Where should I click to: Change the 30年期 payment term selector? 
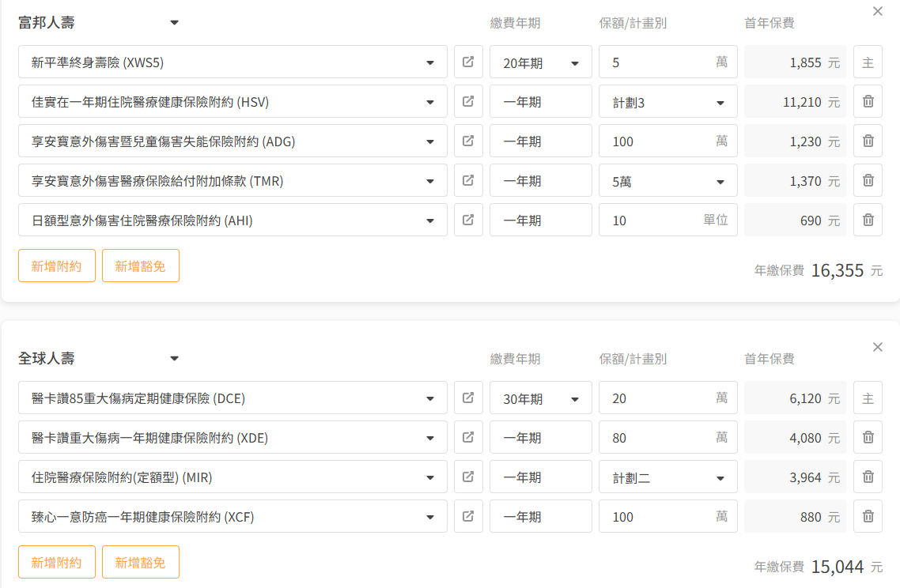point(541,398)
